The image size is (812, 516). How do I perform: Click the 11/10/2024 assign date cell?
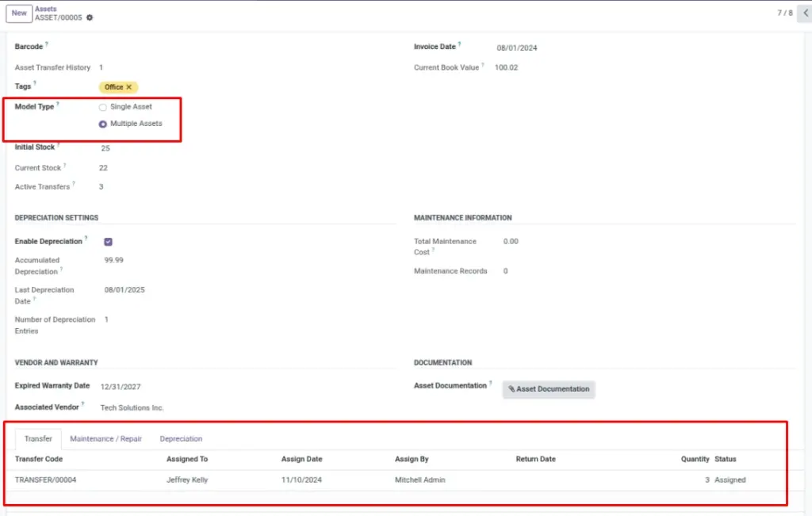coord(301,480)
